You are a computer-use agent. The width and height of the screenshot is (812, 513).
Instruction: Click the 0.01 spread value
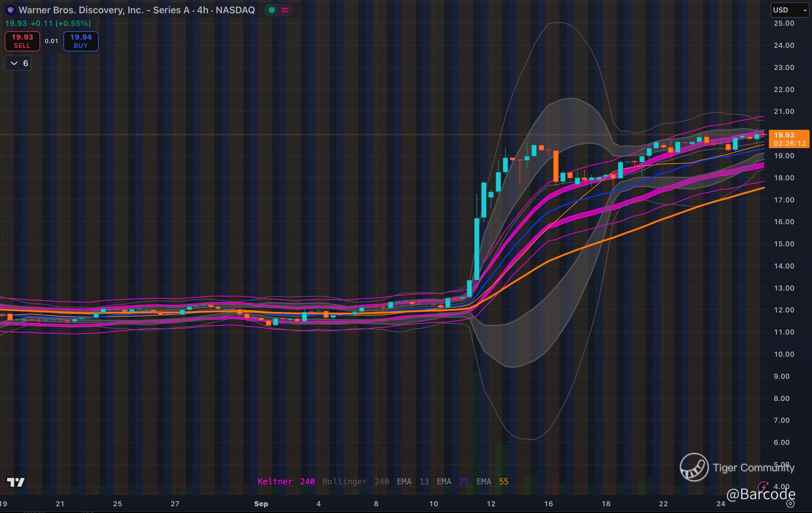point(52,41)
